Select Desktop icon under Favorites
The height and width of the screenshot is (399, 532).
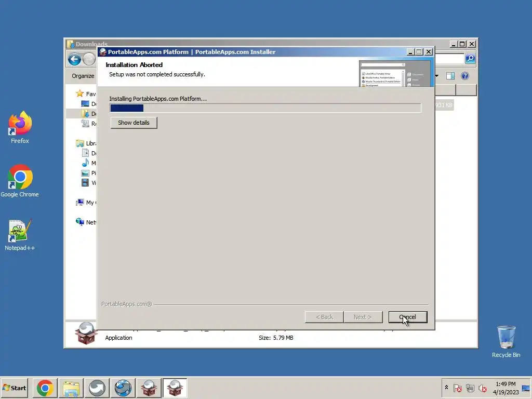point(85,104)
